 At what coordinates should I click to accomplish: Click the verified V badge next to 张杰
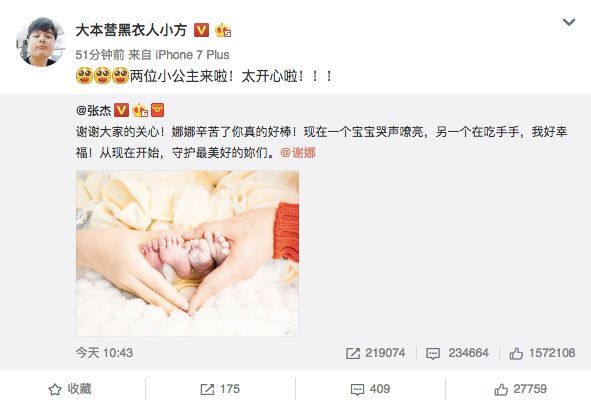[x=121, y=110]
